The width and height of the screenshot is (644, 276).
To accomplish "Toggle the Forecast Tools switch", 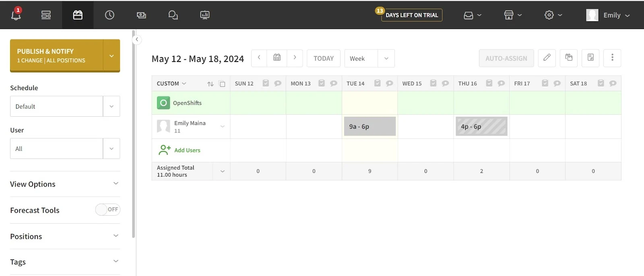I will click(107, 210).
